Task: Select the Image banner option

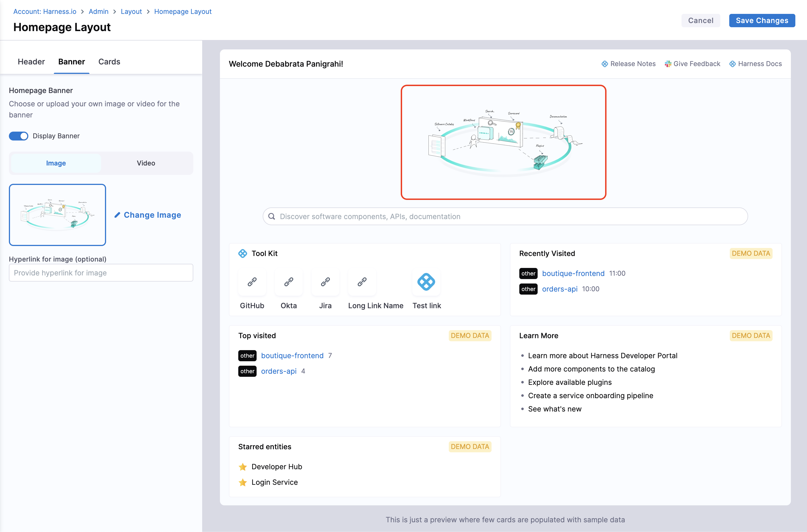Action: point(56,163)
